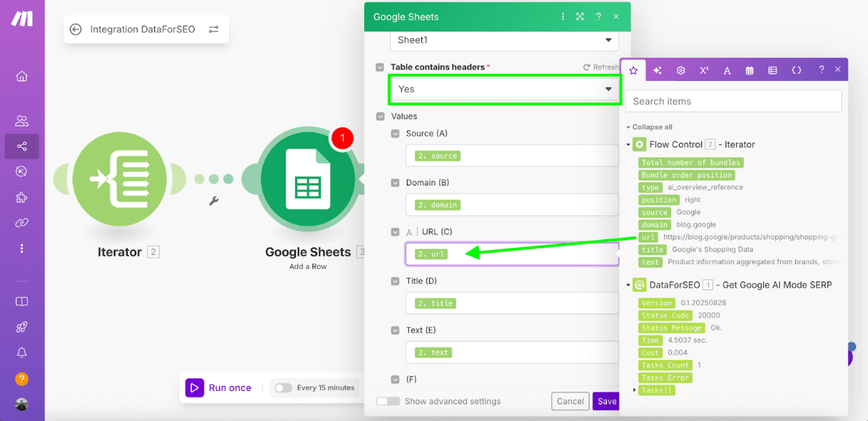The width and height of the screenshot is (868, 421).
Task: Open the Connections link icon in left sidebar
Action: tap(22, 223)
